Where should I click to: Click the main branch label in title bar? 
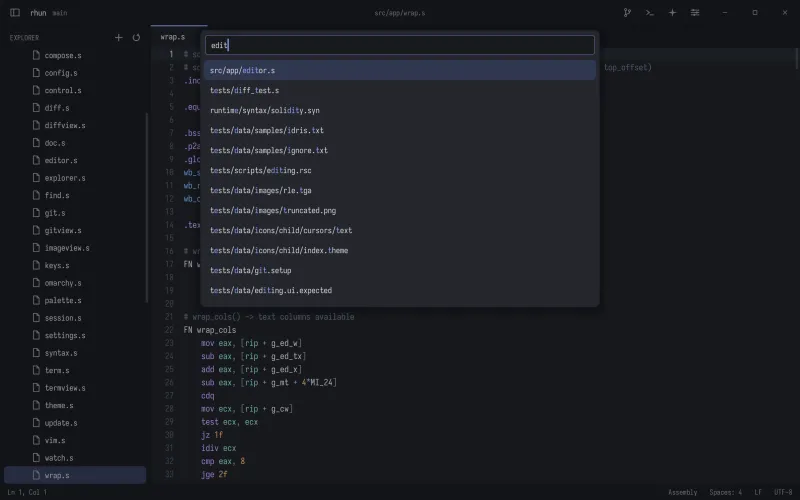(60, 13)
